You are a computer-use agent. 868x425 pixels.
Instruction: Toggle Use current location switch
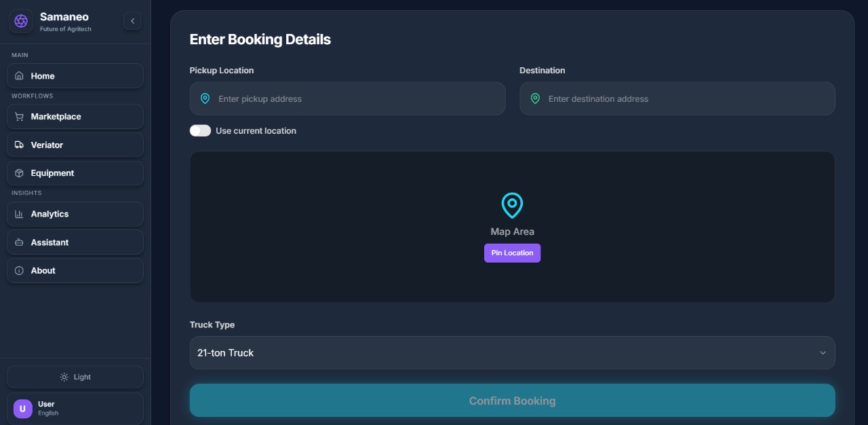200,131
